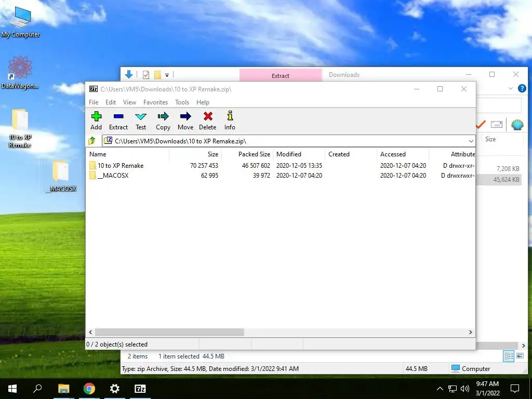
Task: Click the new folder icon in Explorer
Action: tap(157, 75)
